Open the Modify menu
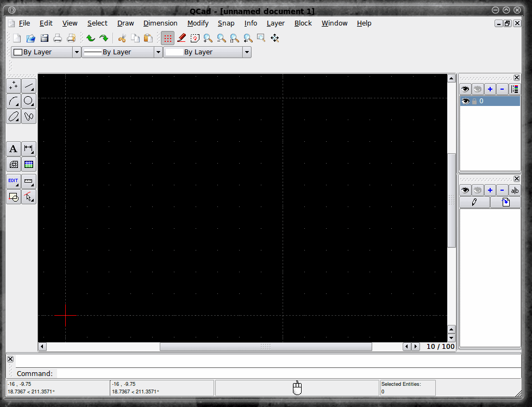Screen dimensions: 532x407 click(x=198, y=23)
